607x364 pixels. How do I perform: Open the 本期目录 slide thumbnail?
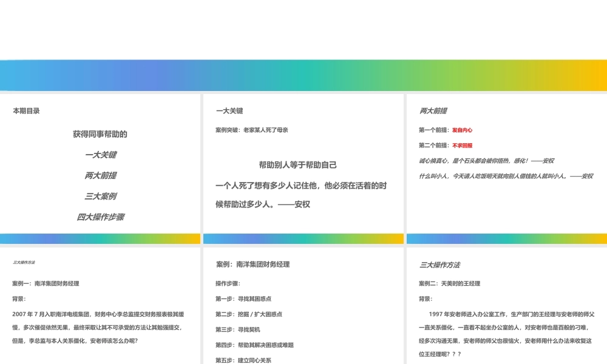click(x=100, y=169)
